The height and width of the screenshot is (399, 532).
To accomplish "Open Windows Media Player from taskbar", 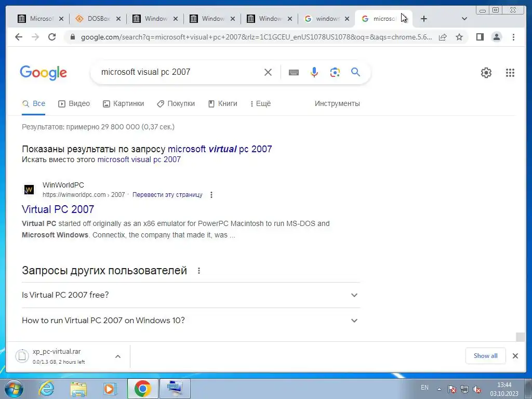I will (x=110, y=389).
